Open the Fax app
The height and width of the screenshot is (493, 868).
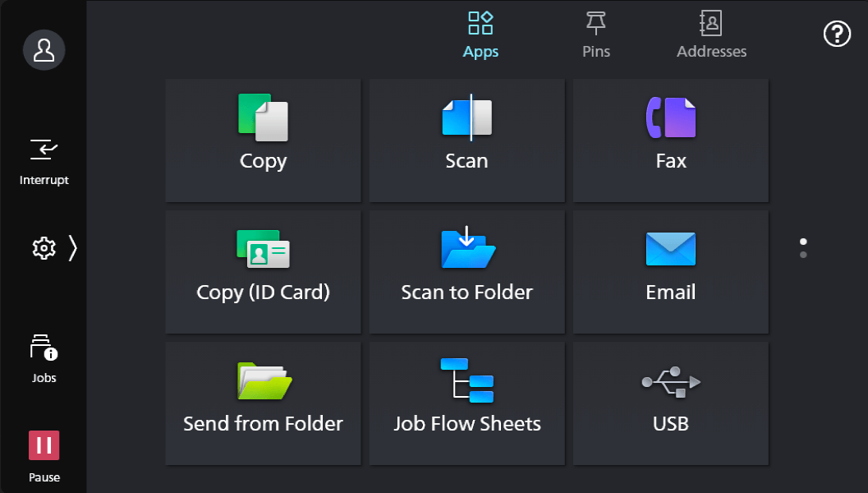coord(670,140)
